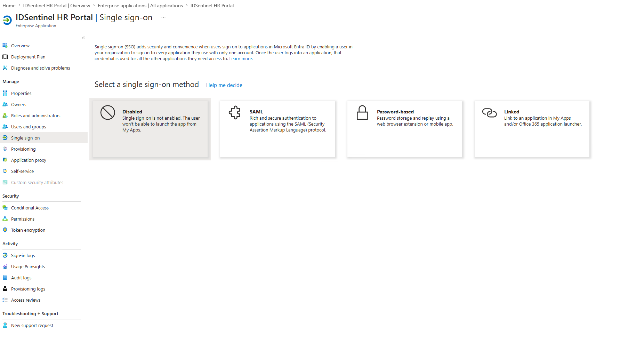Click the Linked chain icon

(489, 113)
